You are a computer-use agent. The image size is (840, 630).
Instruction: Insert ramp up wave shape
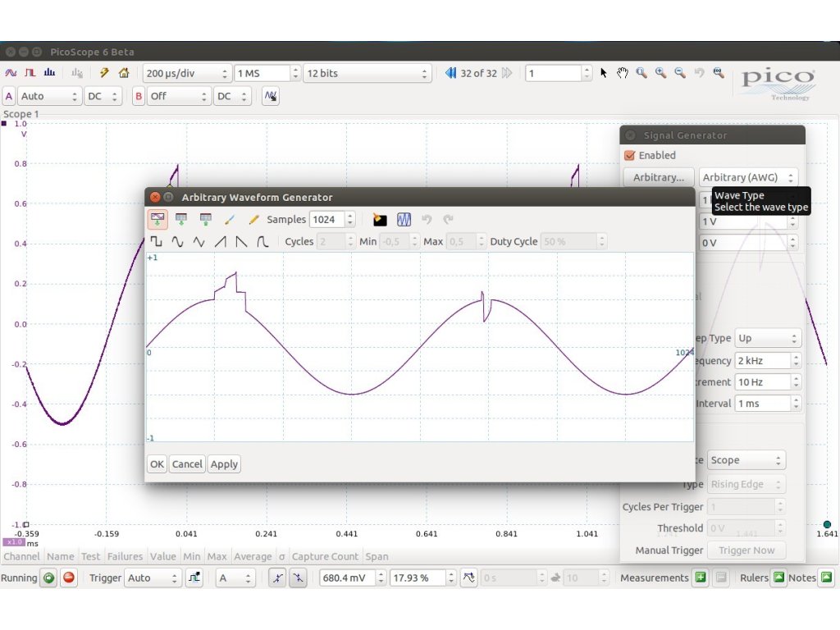tap(220, 242)
